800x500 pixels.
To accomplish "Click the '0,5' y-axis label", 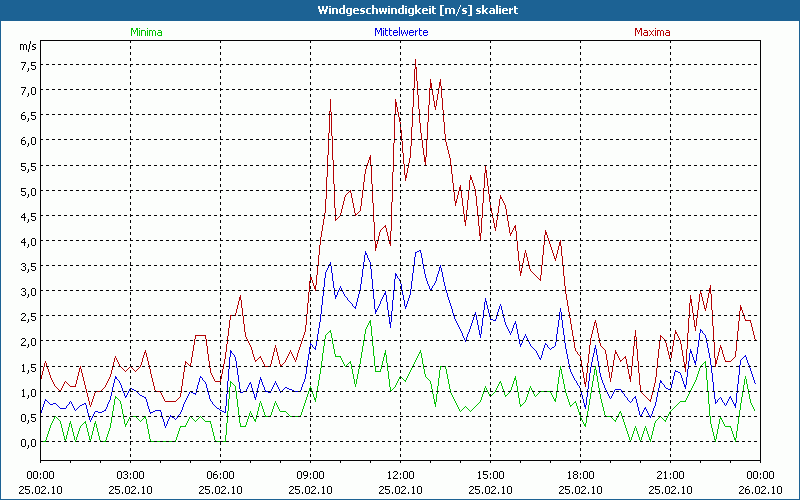I will [28, 417].
